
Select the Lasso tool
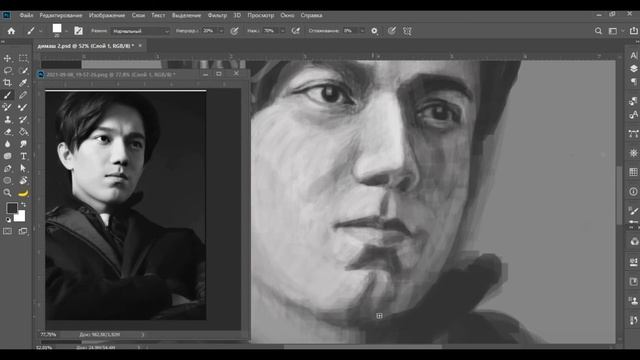[7, 71]
